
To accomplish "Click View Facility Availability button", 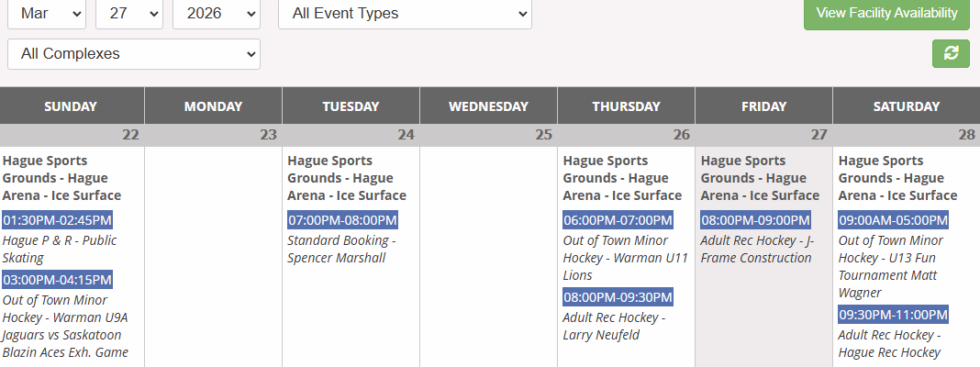I will pyautogui.click(x=886, y=14).
